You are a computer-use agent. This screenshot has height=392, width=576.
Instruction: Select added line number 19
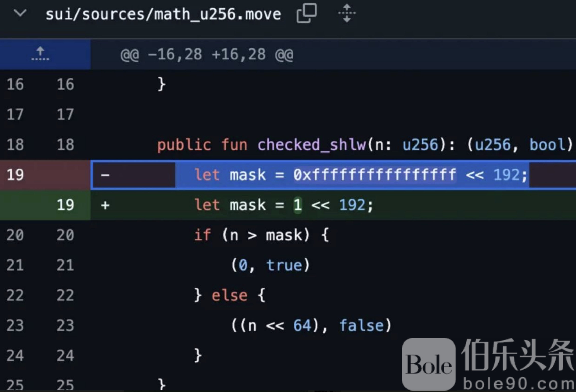coord(65,205)
